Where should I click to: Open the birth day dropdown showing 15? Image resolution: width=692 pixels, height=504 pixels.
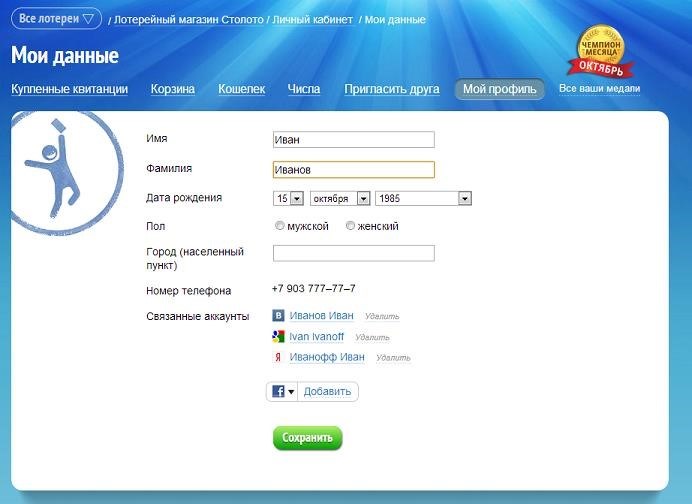(x=288, y=199)
